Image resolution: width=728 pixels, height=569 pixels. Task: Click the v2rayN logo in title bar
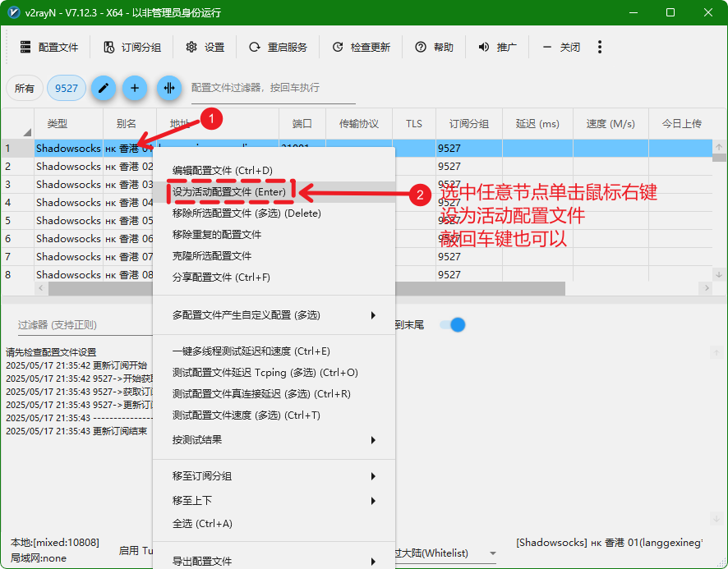[14, 12]
